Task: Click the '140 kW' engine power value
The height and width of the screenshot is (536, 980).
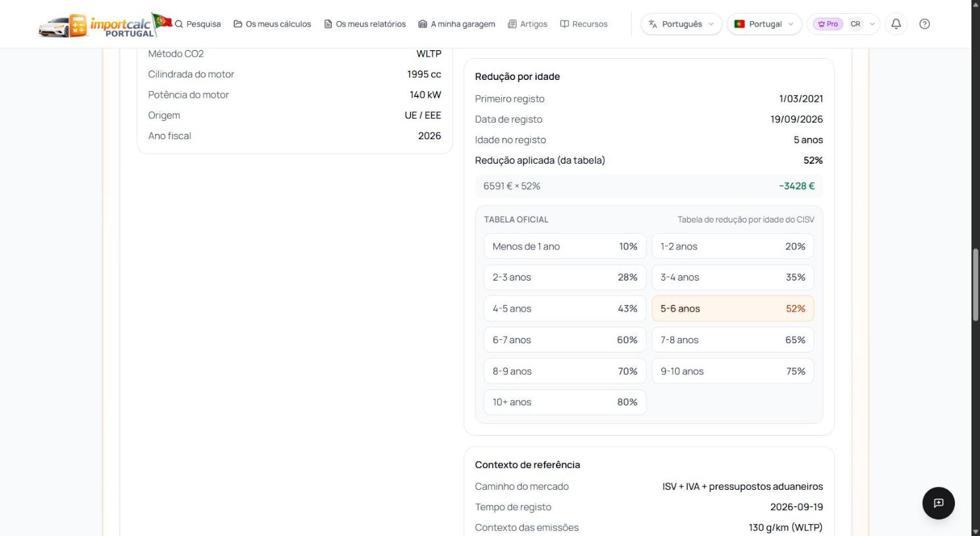Action: 425,95
